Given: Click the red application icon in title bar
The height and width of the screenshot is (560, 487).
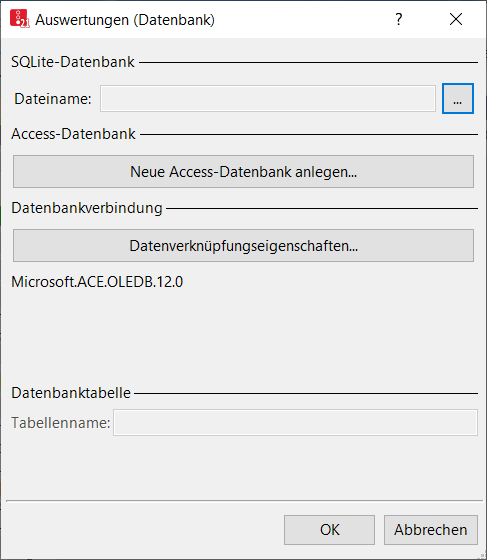Looking at the screenshot, I should (x=19, y=19).
